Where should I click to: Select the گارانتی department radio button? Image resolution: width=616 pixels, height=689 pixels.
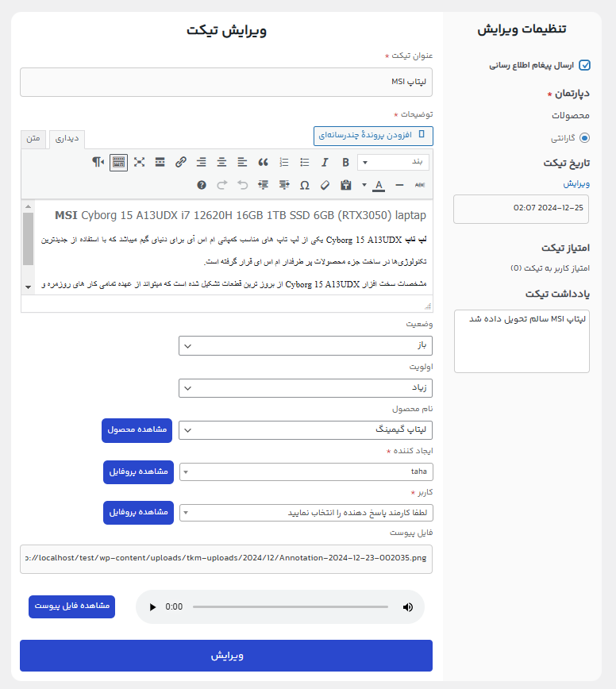tap(585, 137)
